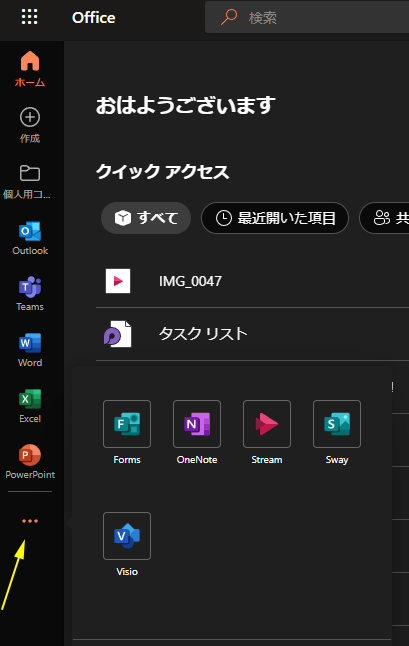Launch PowerPoint from the sidebar

point(30,461)
